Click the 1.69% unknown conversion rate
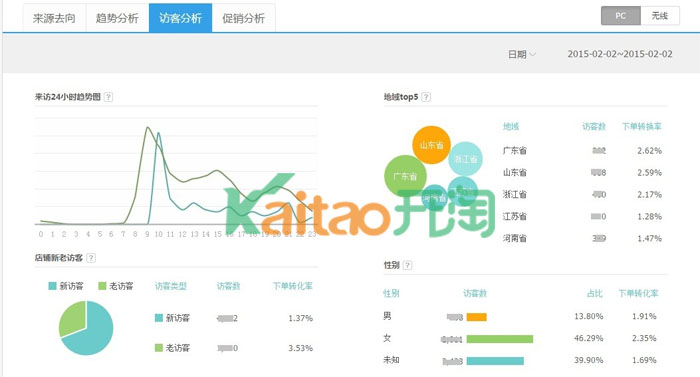 [644, 360]
